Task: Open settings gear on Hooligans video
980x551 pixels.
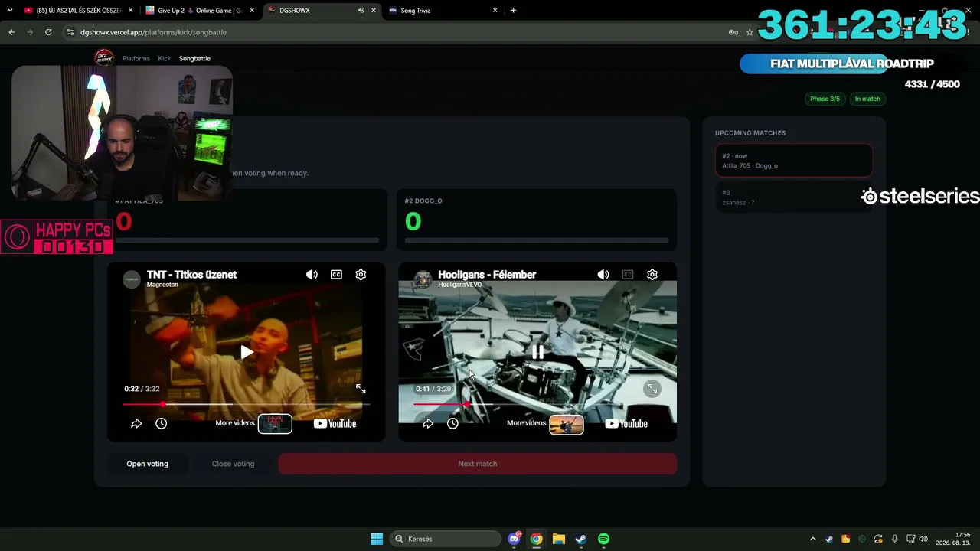Action: [x=652, y=275]
